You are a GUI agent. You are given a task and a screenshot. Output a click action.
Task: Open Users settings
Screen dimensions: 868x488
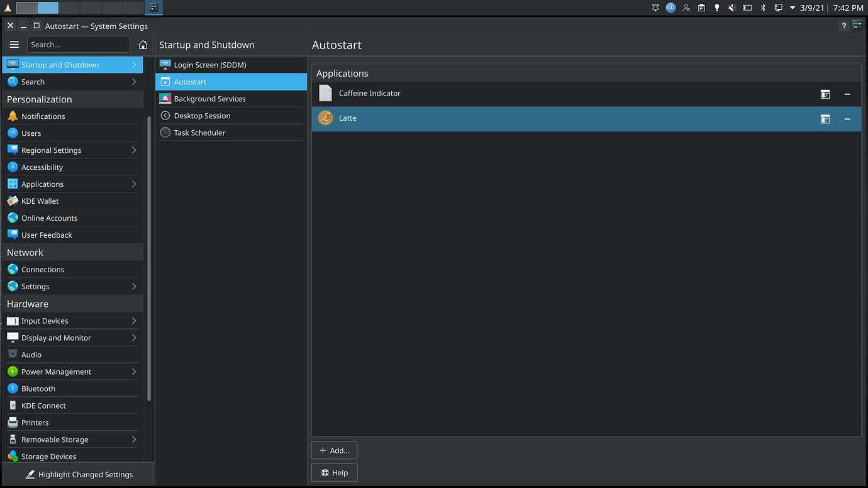tap(72, 133)
